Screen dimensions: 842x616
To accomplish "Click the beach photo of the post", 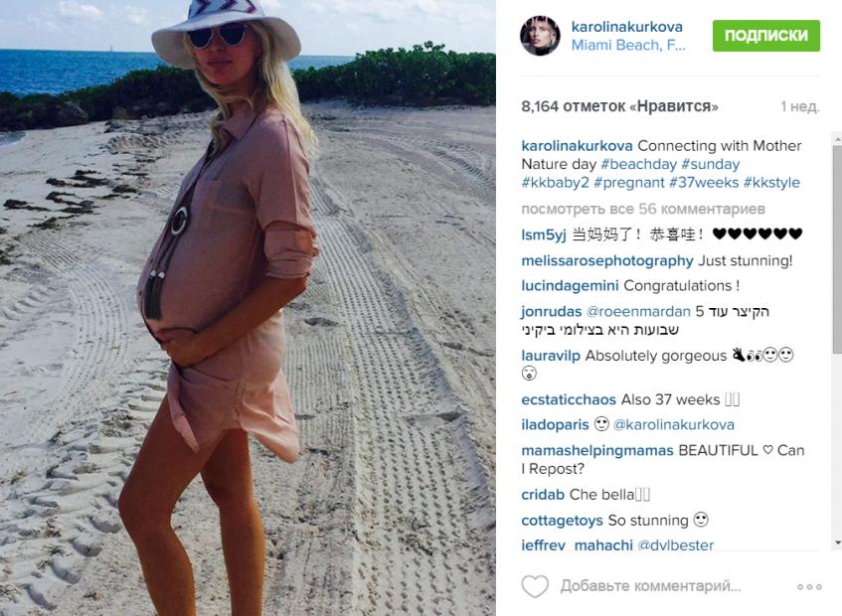I will tap(248, 308).
